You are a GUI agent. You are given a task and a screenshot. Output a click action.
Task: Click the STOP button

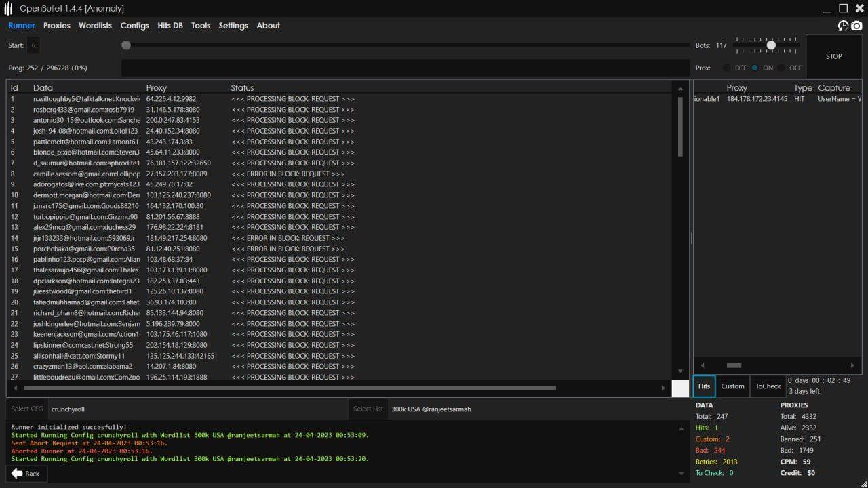point(834,56)
